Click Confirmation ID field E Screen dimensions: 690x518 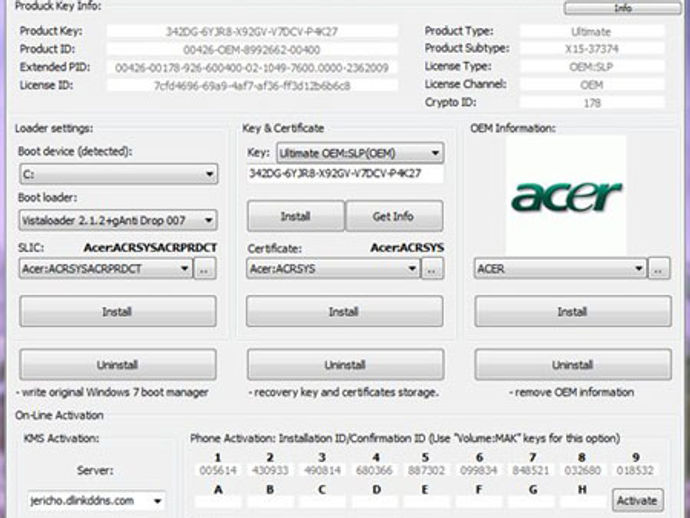[426, 502]
